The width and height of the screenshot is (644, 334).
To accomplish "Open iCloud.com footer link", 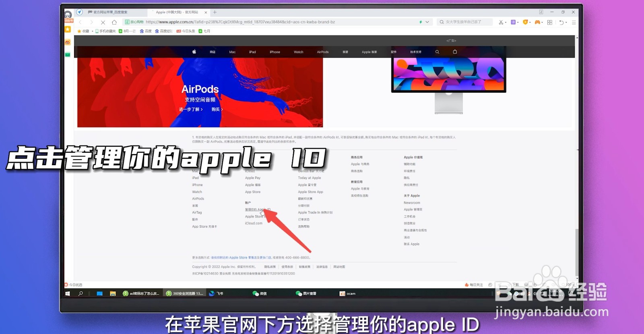I will [254, 223].
